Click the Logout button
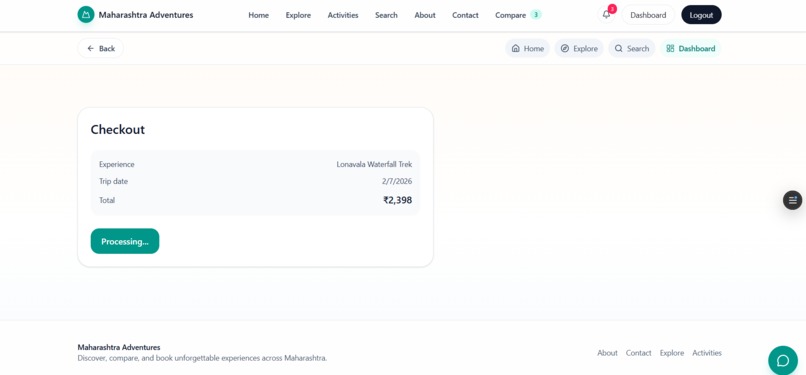Viewport: 806px width, 375px height. [701, 15]
